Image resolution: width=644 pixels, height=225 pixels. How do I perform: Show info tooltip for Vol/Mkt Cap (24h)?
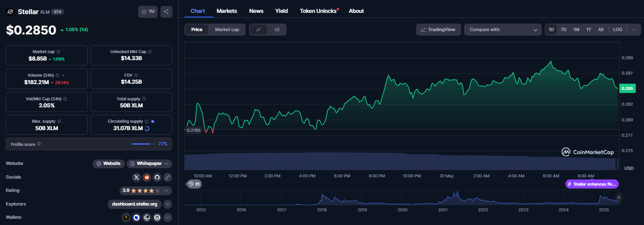65,99
